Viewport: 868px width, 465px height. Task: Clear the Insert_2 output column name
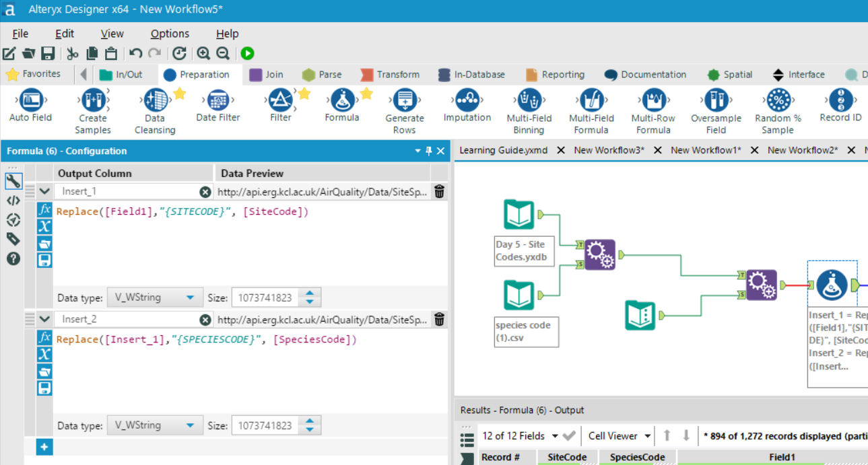click(x=205, y=320)
